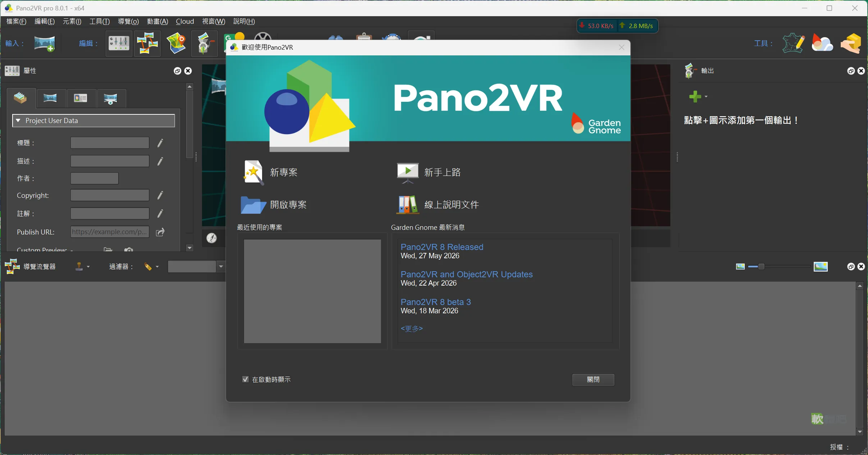Click the pencil icon next to Copyright field
Screen dimensions: 868x455
(x=160, y=195)
